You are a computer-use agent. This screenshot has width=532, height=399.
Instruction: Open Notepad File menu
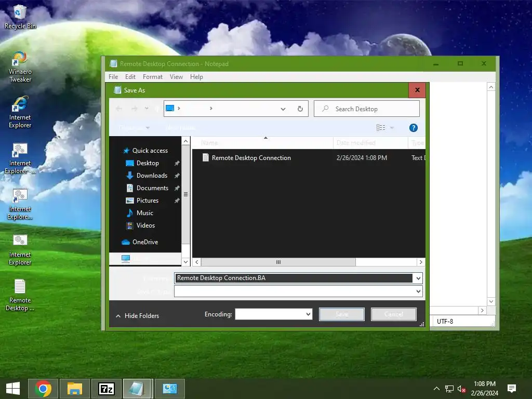(x=113, y=77)
